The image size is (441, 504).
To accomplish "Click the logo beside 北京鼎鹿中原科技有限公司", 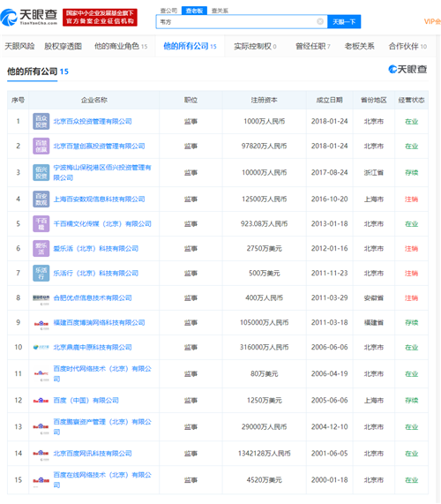I will click(41, 348).
